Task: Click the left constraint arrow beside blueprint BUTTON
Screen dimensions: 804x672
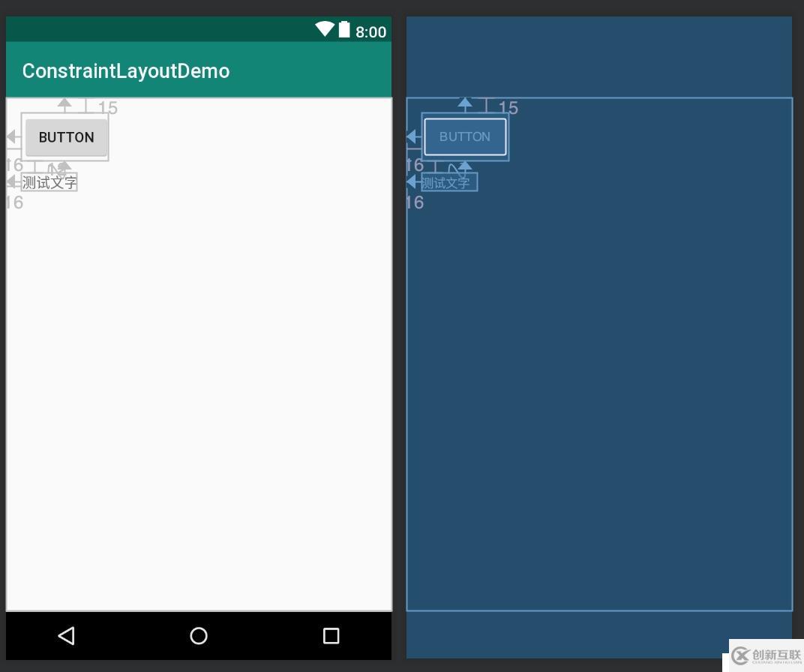Action: (x=412, y=137)
